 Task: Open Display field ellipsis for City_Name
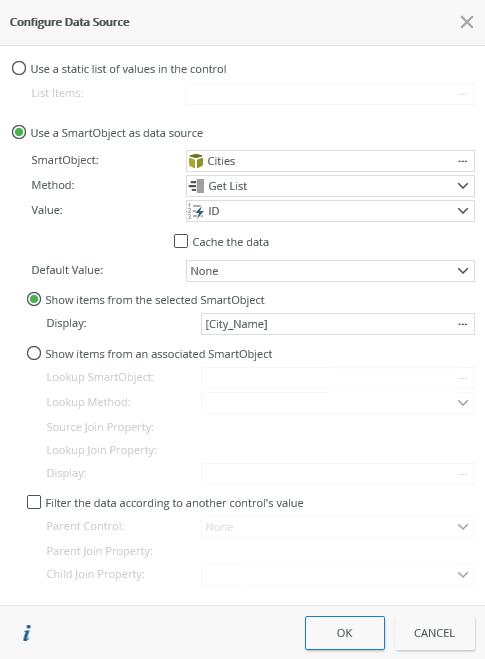(462, 324)
